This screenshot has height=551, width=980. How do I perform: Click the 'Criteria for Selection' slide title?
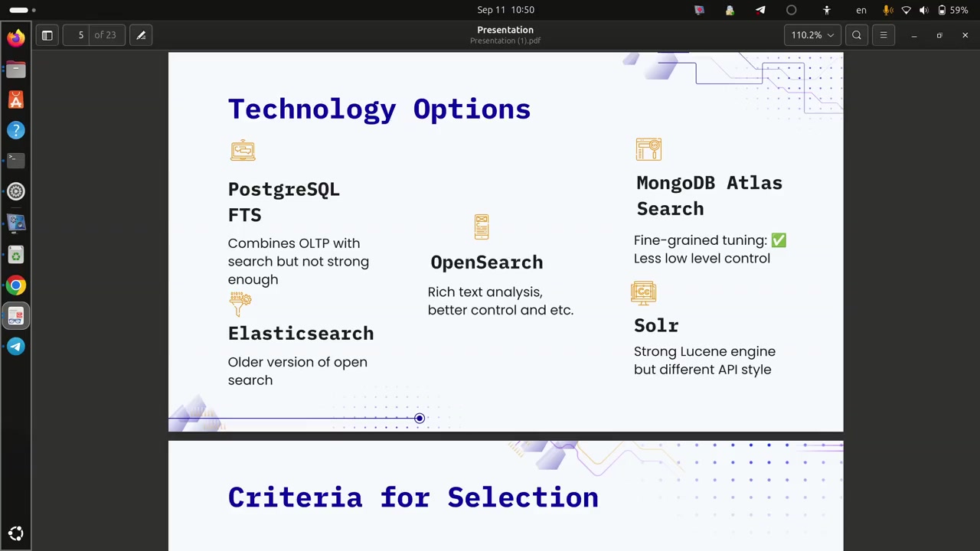pos(413,497)
